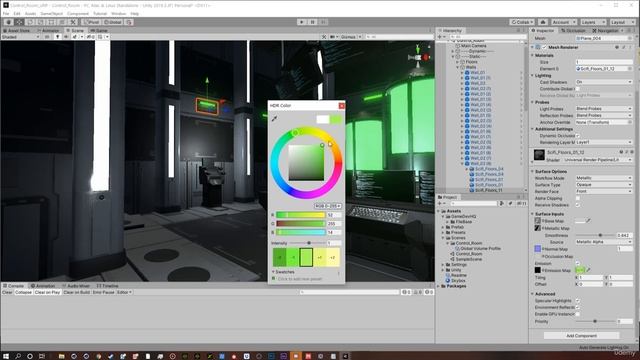Select Main Camera in Hierarchy
The image size is (640, 360).
(x=473, y=46)
